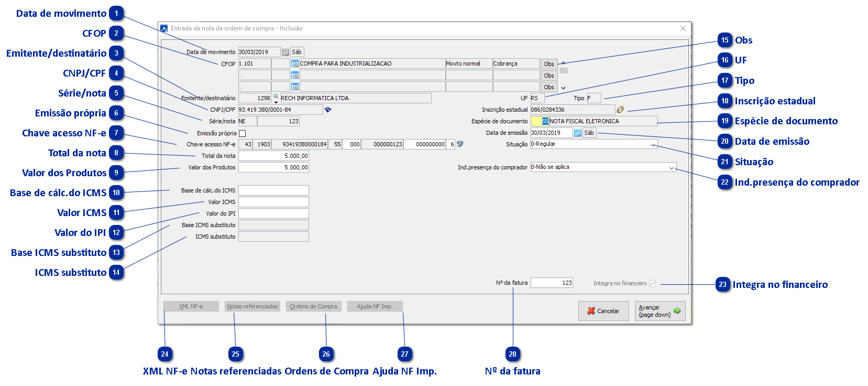The height and width of the screenshot is (386, 868).
Task: Focus the Data de emissão date field
Action: [552, 133]
